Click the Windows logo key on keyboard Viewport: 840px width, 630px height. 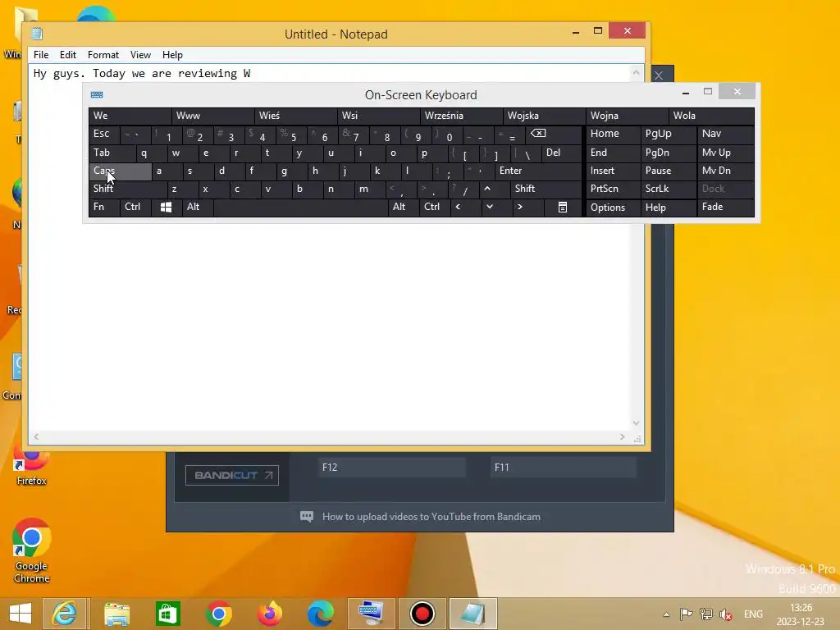pyautogui.click(x=166, y=208)
